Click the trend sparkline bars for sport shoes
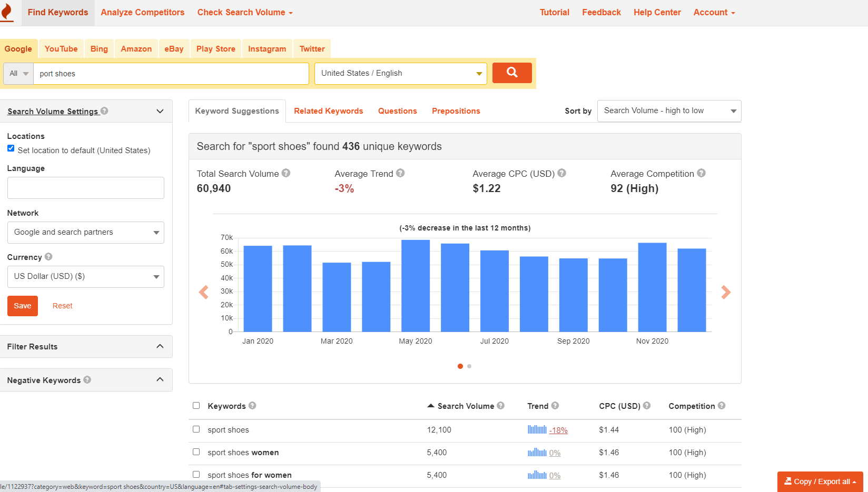This screenshot has height=492, width=868. (x=537, y=430)
